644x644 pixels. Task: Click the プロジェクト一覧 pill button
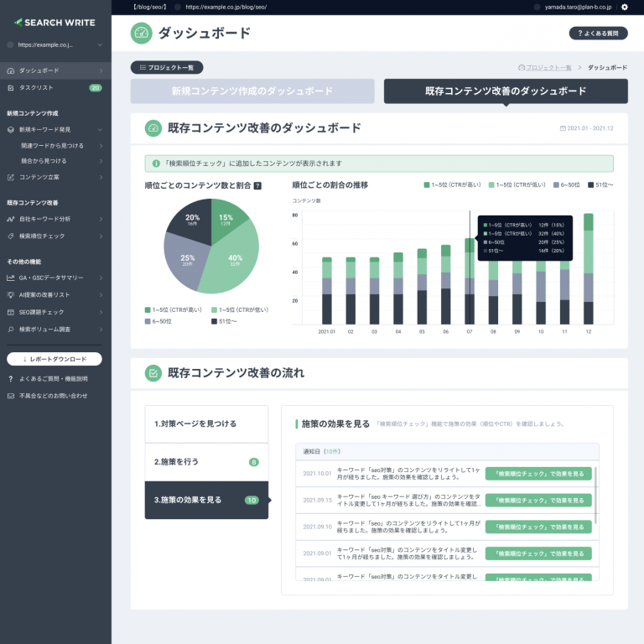[x=167, y=67]
